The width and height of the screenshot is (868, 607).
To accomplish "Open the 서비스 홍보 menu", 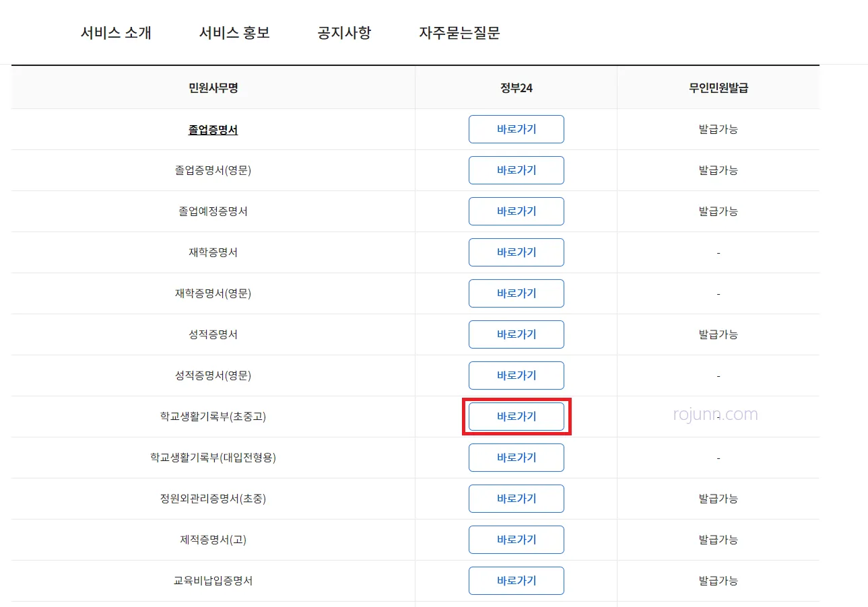I will pyautogui.click(x=234, y=32).
